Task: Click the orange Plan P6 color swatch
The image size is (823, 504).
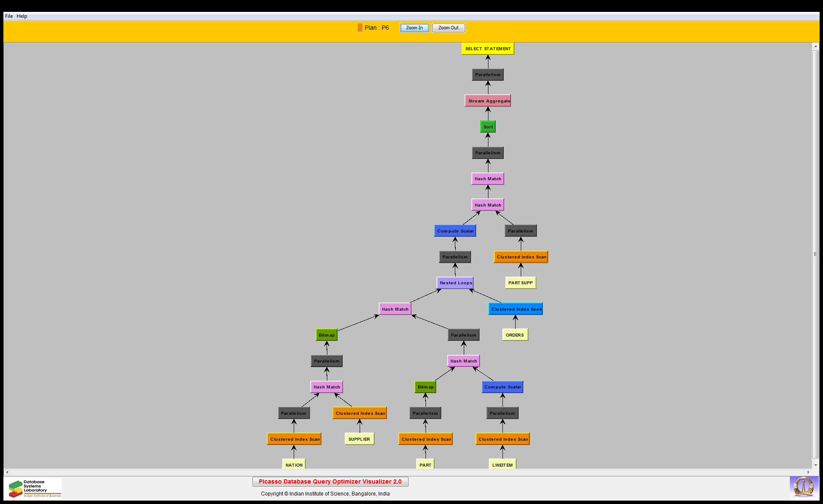Action: coord(360,28)
